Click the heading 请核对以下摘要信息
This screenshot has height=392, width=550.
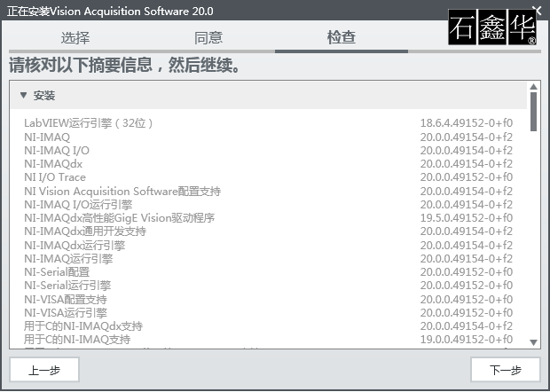(81, 66)
